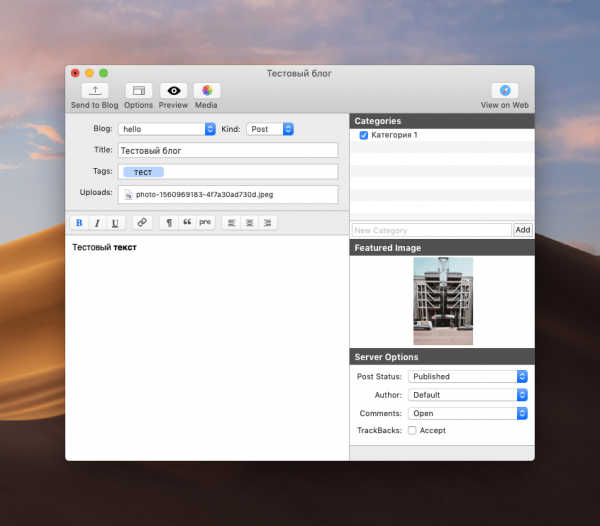Select the тест tag token

(143, 172)
